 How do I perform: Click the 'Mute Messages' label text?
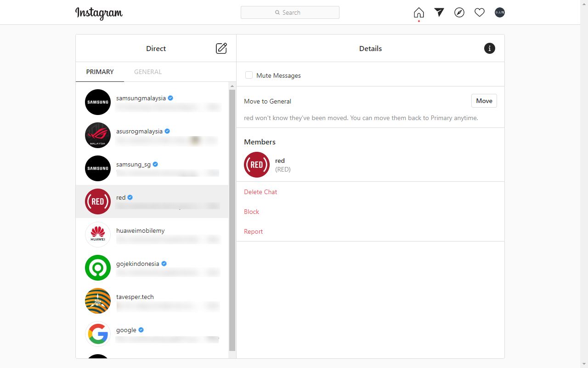(278, 75)
